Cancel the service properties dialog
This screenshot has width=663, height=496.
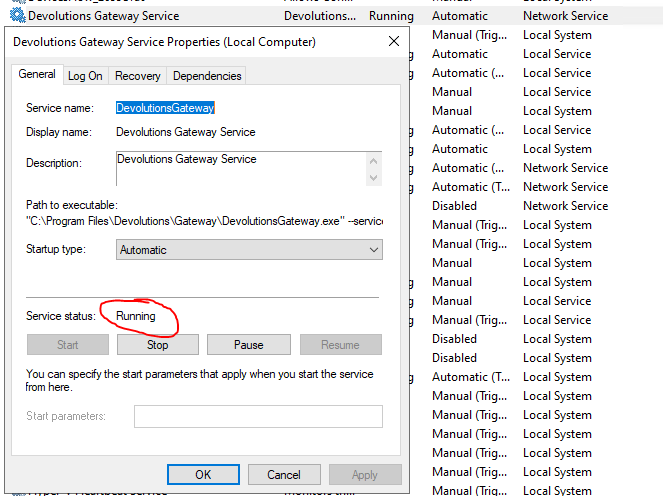pos(284,474)
